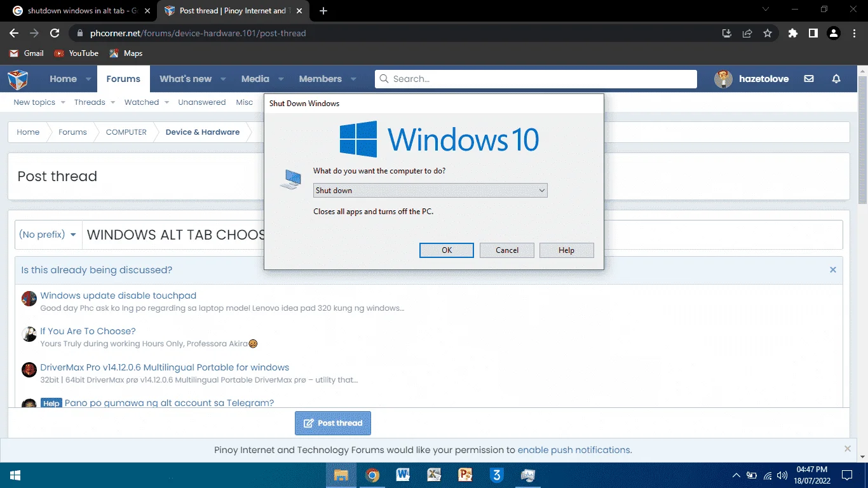The image size is (868, 488).
Task: View site information via the lock icon
Action: coord(79,33)
